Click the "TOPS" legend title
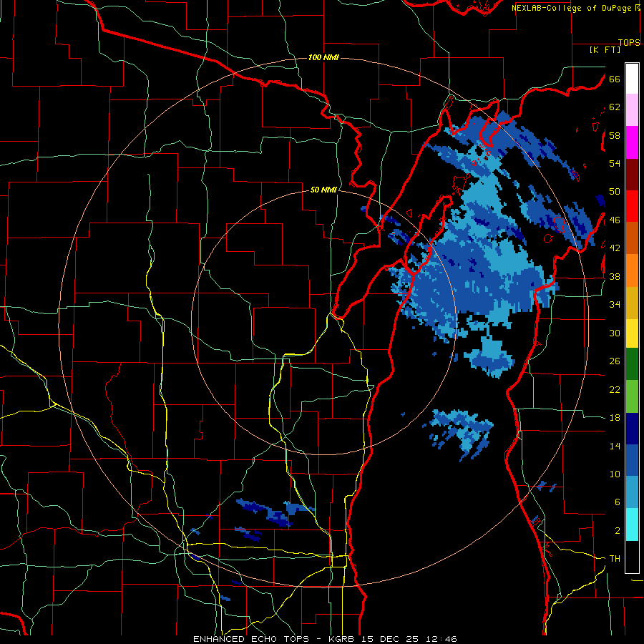 629,42
